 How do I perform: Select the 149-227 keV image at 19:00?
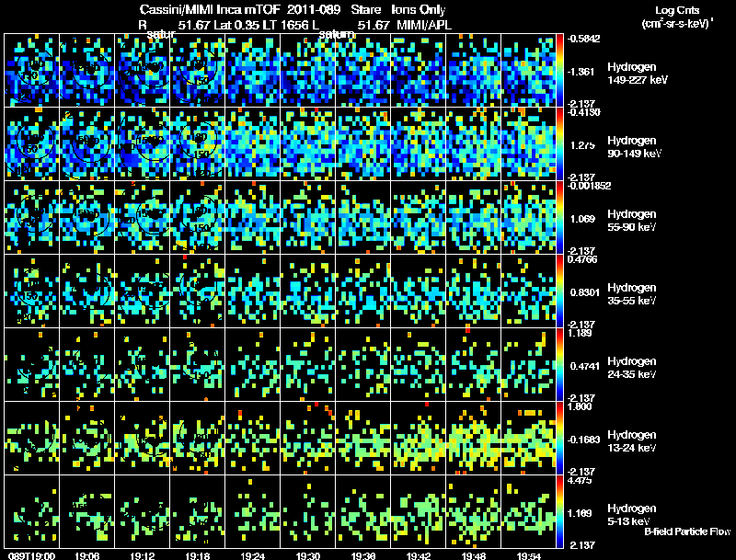[x=31, y=71]
